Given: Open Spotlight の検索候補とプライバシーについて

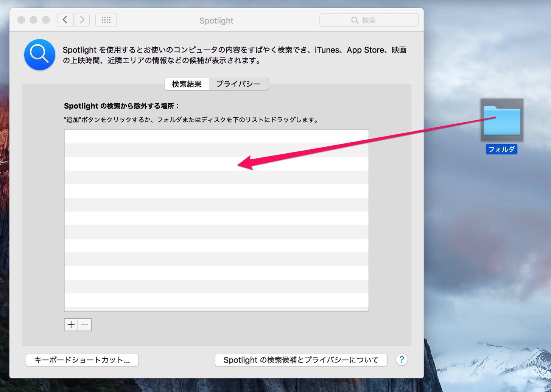Looking at the screenshot, I should pyautogui.click(x=301, y=360).
